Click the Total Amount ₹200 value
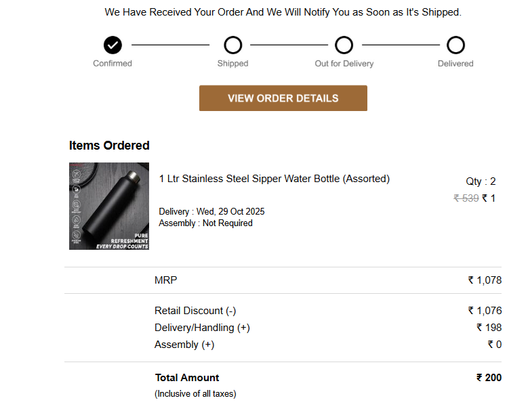Screen dimensions: 532x415 [x=489, y=378]
